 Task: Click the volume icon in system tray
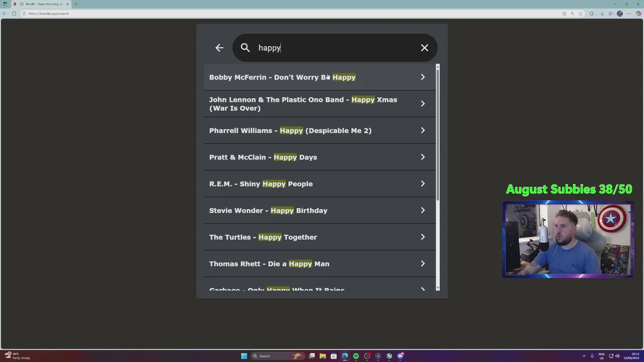617,356
